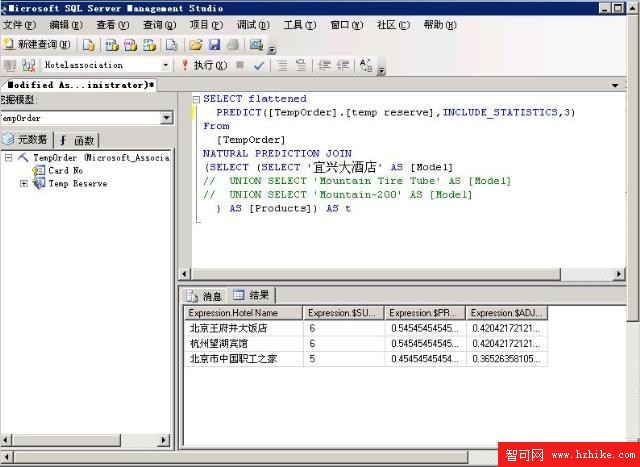Click the 执行 (Execute) button
The height and width of the screenshot is (467, 640).
[x=204, y=65]
